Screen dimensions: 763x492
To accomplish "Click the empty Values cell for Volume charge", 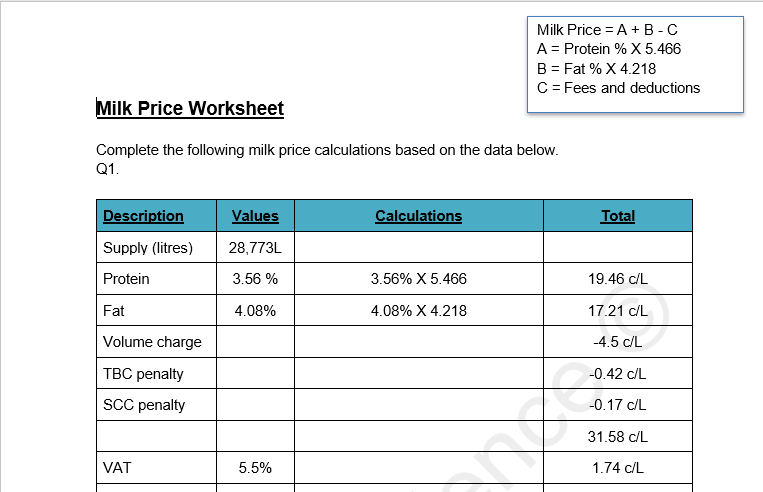I will 255,342.
